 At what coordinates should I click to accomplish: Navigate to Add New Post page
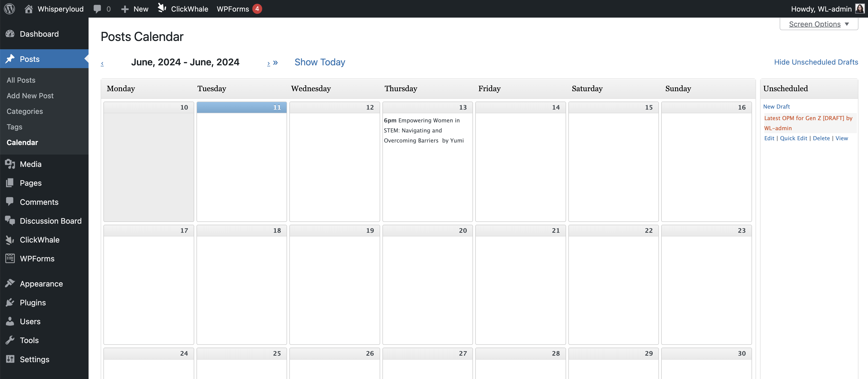tap(30, 95)
